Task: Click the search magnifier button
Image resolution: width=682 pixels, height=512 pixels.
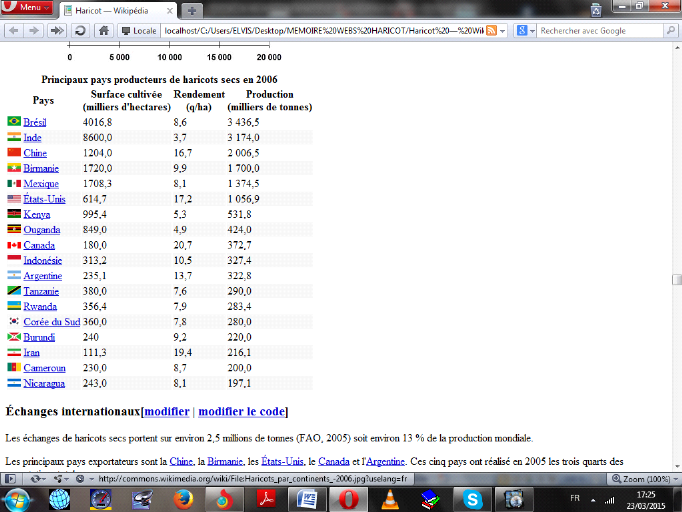Action: click(x=670, y=30)
